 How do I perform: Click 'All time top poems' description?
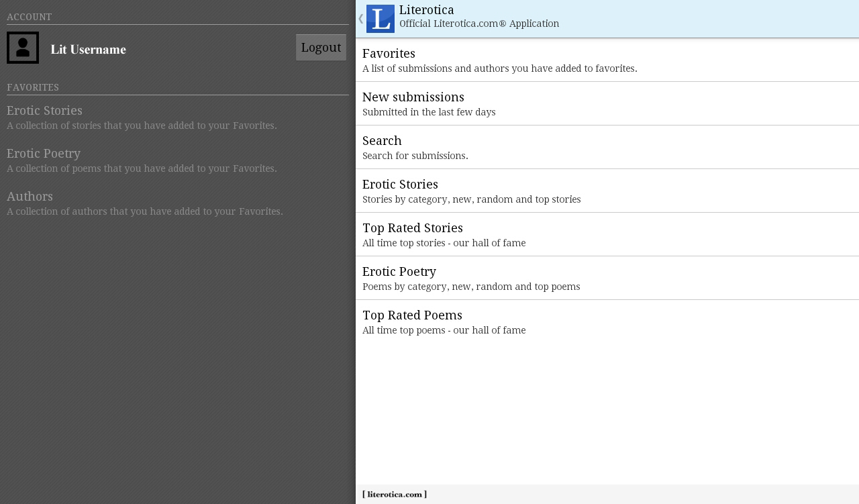(444, 330)
